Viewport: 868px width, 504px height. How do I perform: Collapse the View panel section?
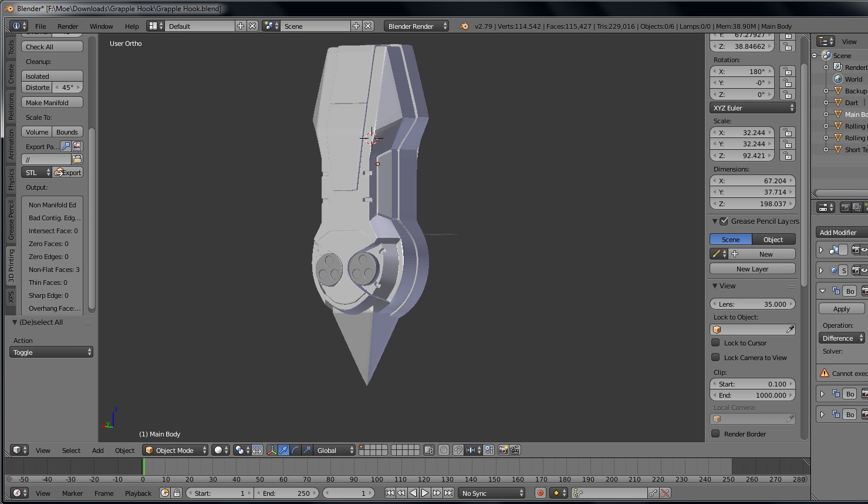click(715, 286)
